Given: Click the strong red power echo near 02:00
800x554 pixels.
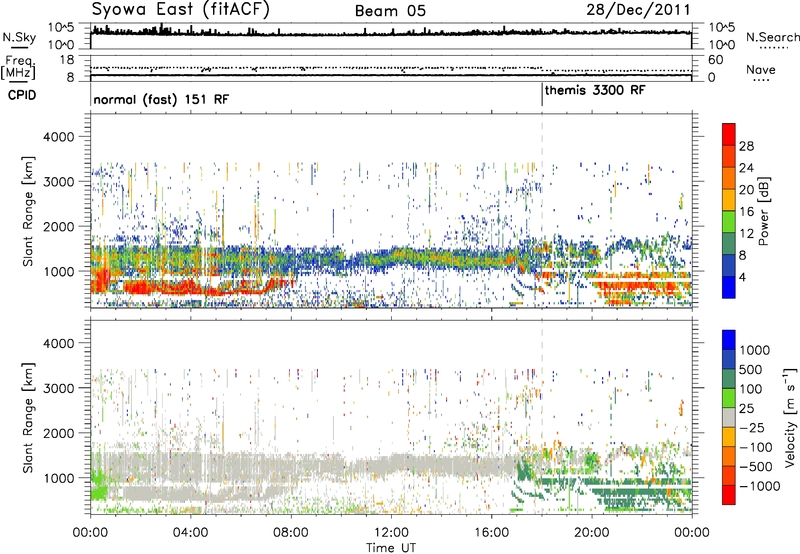Looking at the screenshot, I should coord(140,287).
